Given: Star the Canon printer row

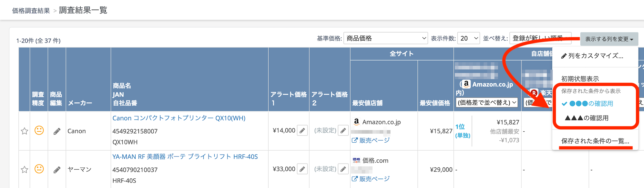Looking at the screenshot, I should [x=24, y=131].
